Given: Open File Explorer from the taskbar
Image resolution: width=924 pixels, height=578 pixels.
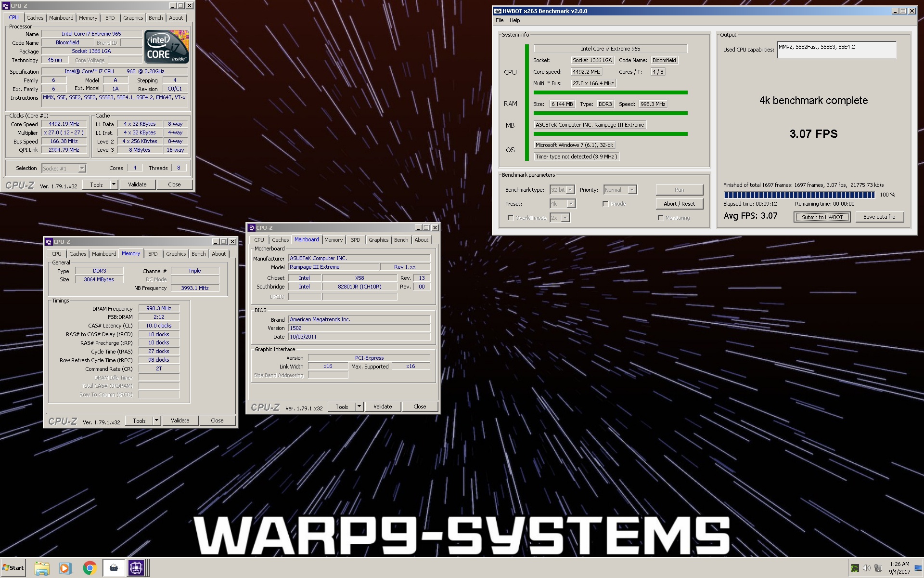Looking at the screenshot, I should [x=42, y=568].
